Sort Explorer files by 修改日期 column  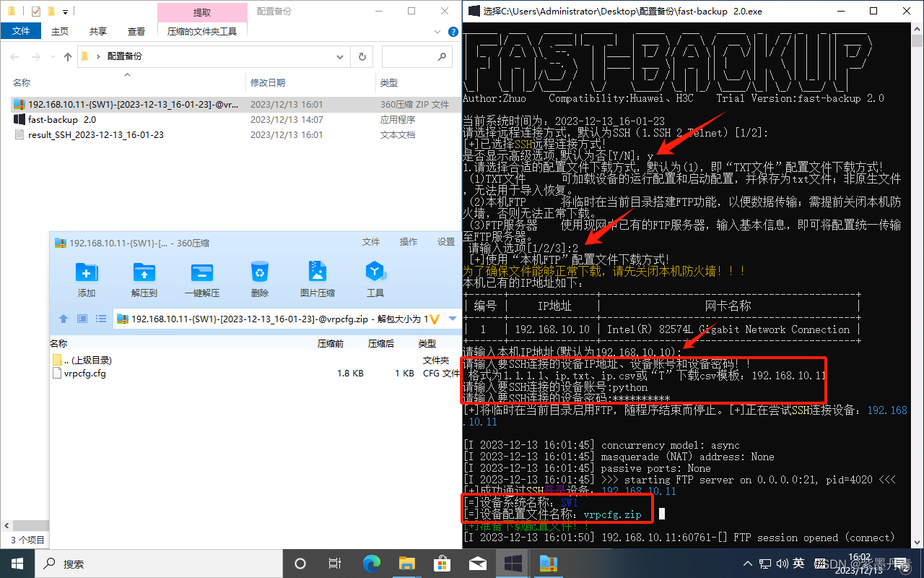coord(268,82)
